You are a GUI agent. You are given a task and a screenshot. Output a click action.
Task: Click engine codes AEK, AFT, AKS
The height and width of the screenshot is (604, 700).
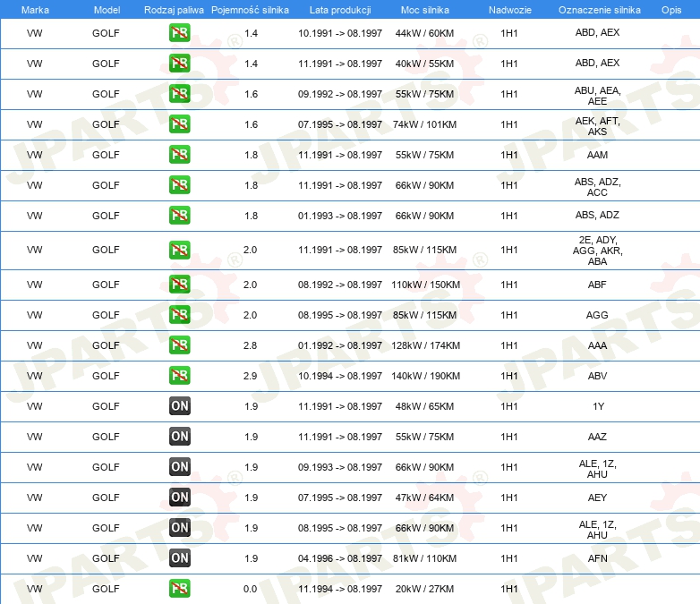click(x=597, y=126)
